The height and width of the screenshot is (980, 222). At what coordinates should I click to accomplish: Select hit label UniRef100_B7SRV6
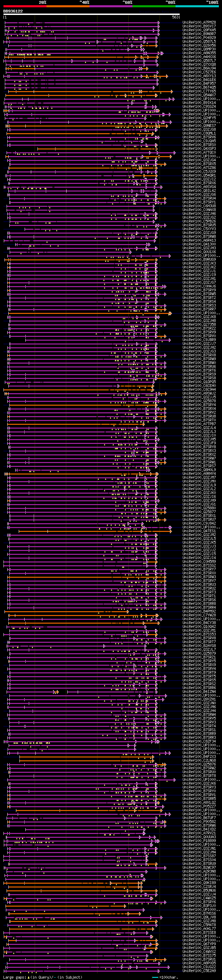point(199,137)
